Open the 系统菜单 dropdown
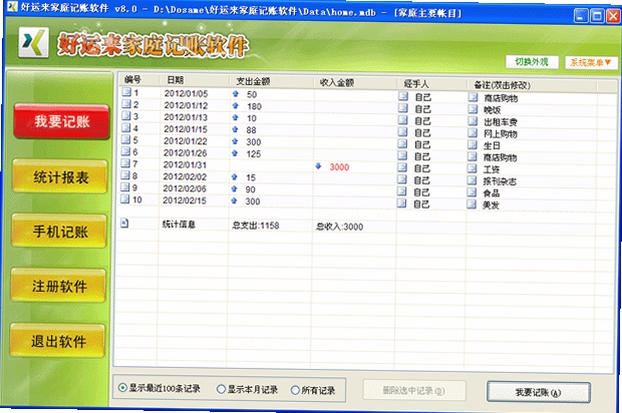Image resolution: width=622 pixels, height=413 pixels. click(x=591, y=62)
